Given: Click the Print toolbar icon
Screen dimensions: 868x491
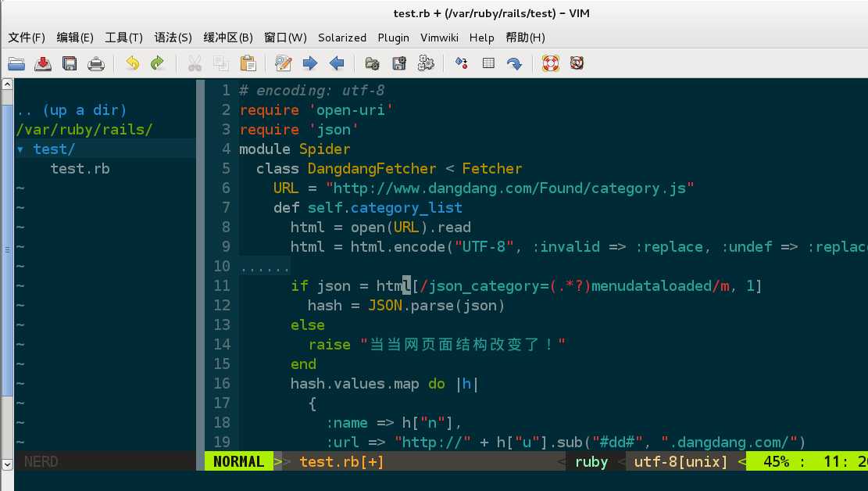Looking at the screenshot, I should point(96,64).
